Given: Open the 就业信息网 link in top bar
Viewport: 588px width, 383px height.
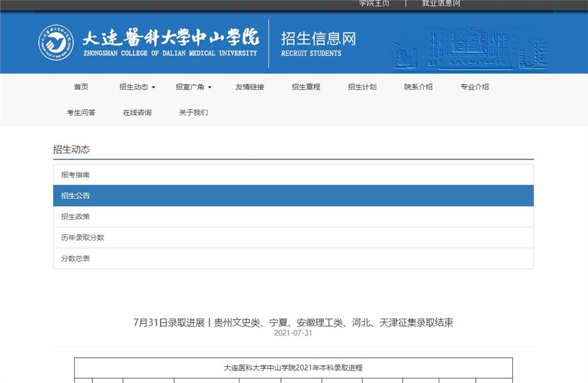Looking at the screenshot, I should tap(441, 4).
